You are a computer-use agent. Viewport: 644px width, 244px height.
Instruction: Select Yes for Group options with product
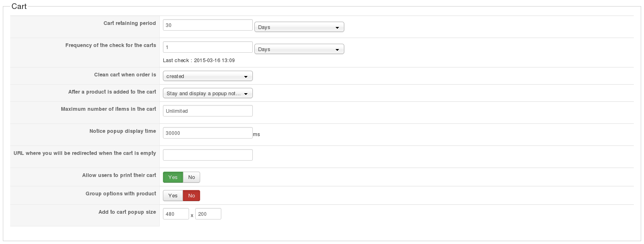173,196
